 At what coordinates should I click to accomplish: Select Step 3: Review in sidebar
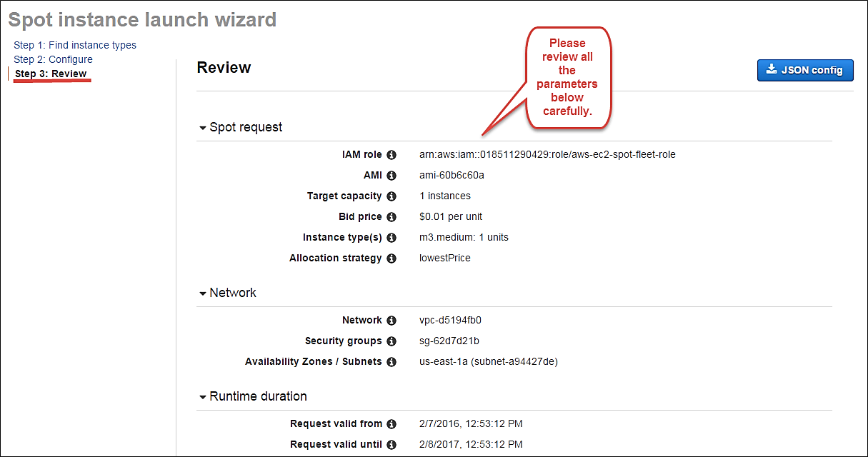(51, 74)
